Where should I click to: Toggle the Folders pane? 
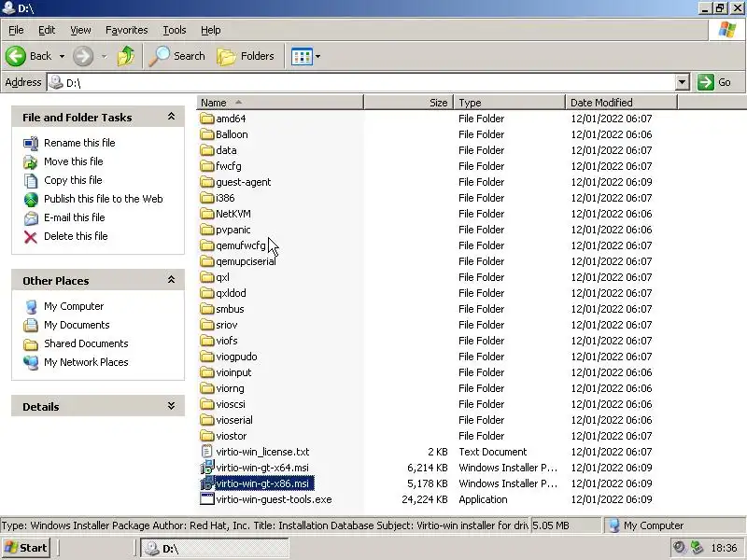click(246, 56)
